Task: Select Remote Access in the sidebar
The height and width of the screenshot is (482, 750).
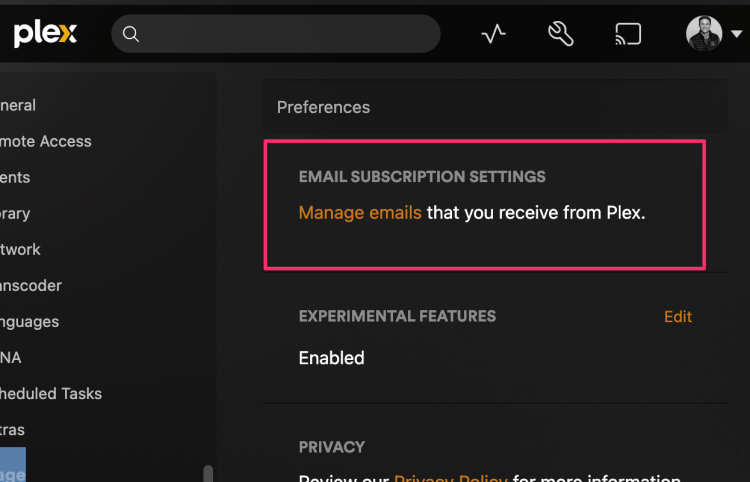Action: pos(46,141)
